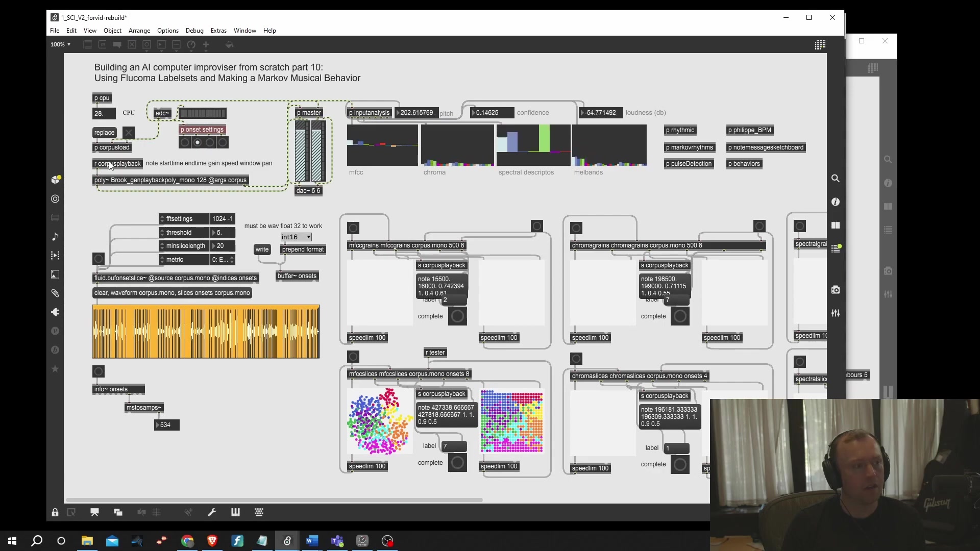Click the threshold attribute stepper arrows
The width and height of the screenshot is (980, 551).
tap(162, 233)
